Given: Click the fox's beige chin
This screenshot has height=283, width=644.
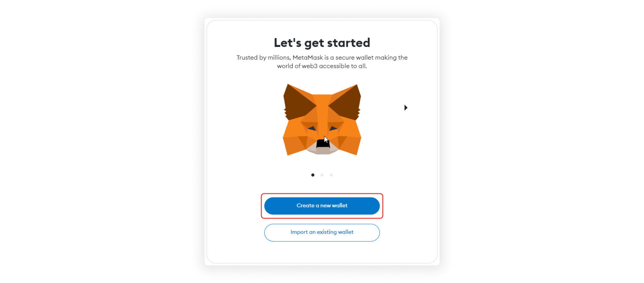Looking at the screenshot, I should click(323, 150).
